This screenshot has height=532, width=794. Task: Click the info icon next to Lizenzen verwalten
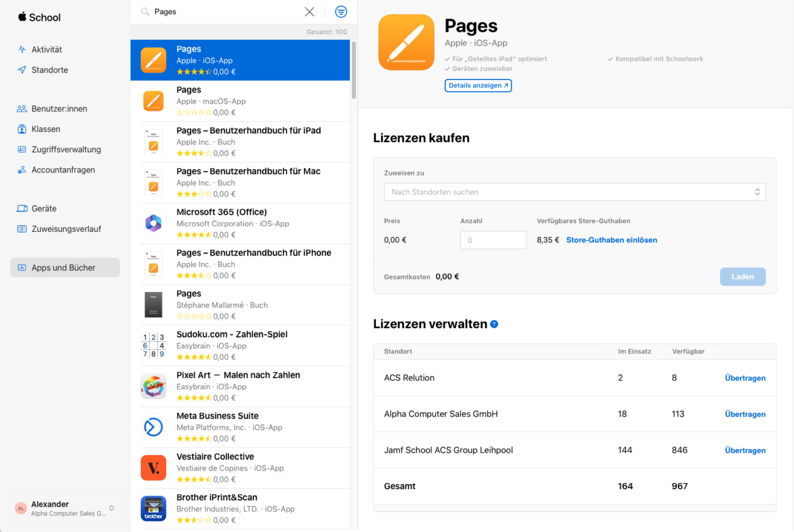click(x=494, y=324)
